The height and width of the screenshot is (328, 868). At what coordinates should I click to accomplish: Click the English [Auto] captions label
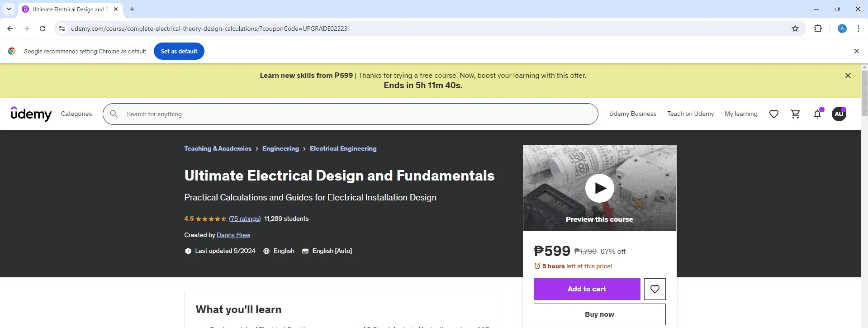(332, 251)
